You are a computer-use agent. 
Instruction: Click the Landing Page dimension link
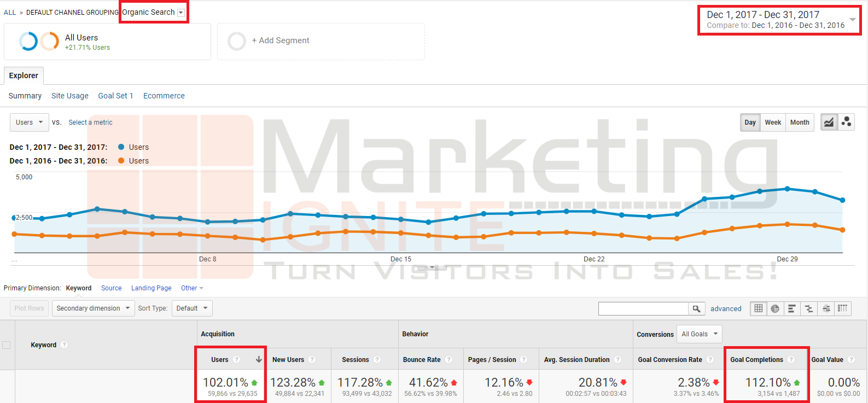tap(151, 288)
